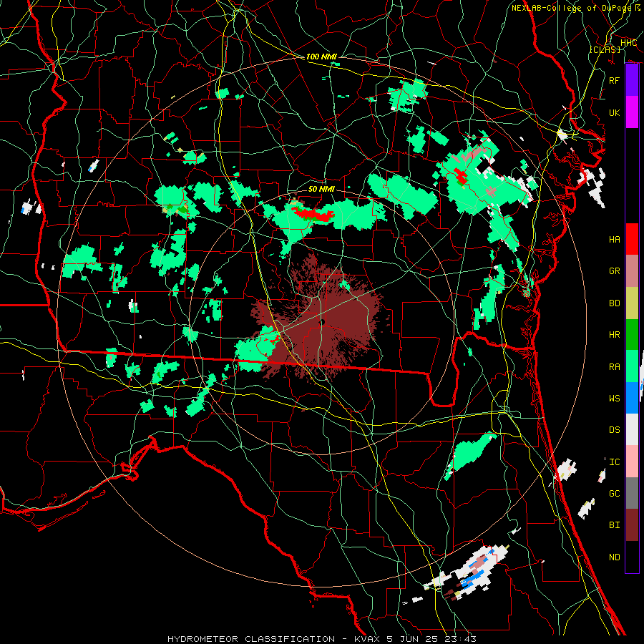Click the '100 NMI' range ring label
This screenshot has width=644, height=644.
(x=321, y=57)
